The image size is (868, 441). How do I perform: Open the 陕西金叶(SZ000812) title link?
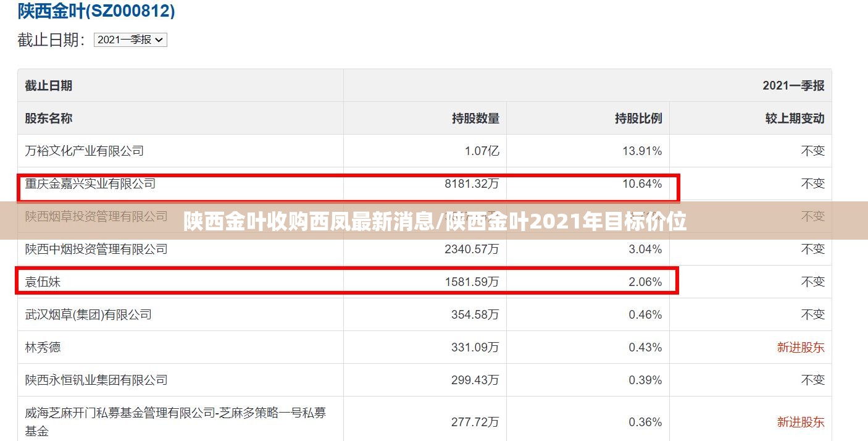(96, 10)
